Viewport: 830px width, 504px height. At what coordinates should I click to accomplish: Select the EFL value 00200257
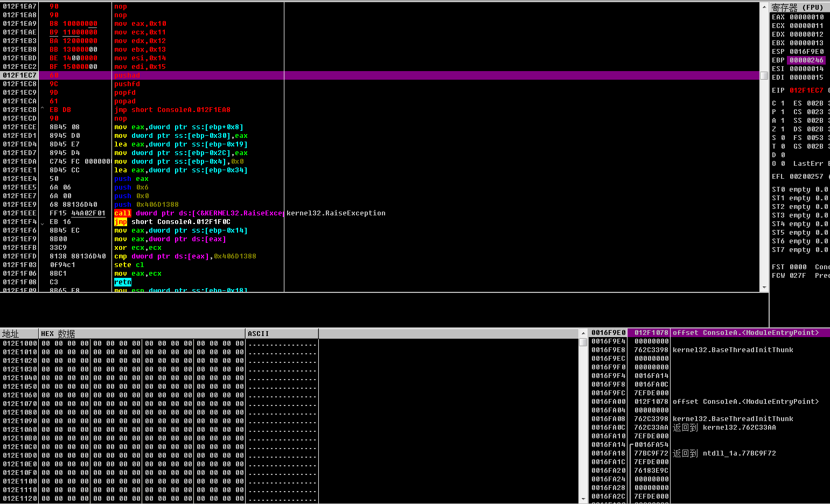806,177
